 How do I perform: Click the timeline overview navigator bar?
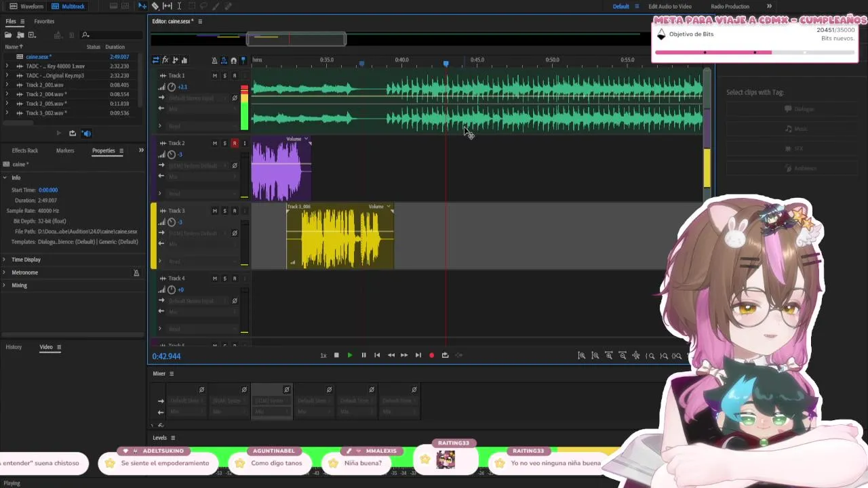(297, 39)
